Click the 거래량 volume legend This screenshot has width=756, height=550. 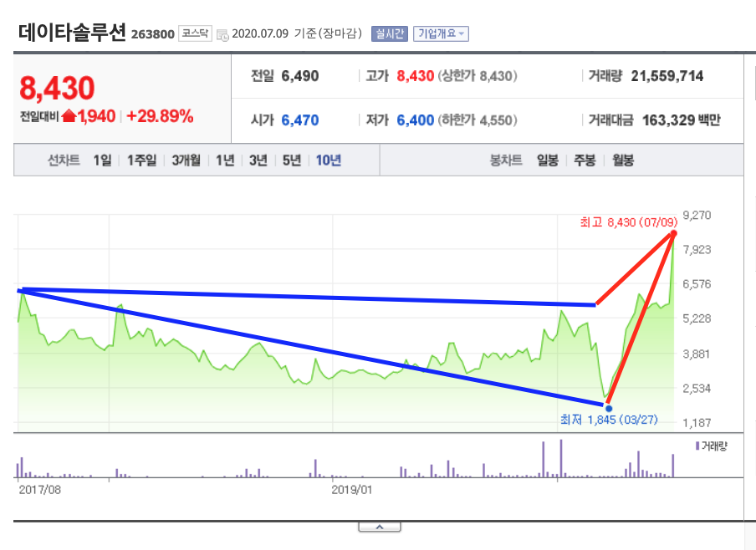tap(711, 446)
